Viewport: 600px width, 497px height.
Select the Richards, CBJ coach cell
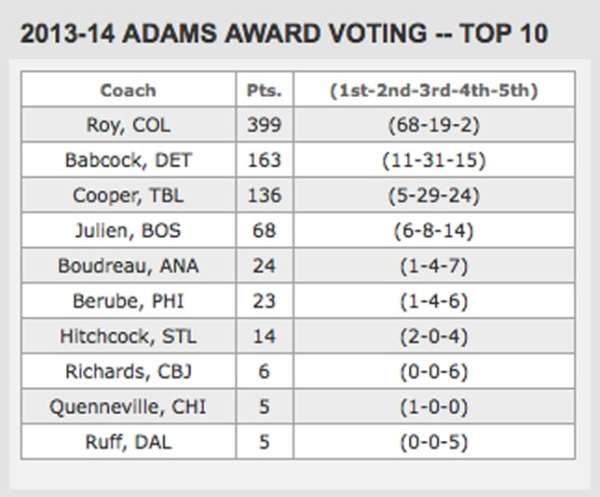(128, 372)
